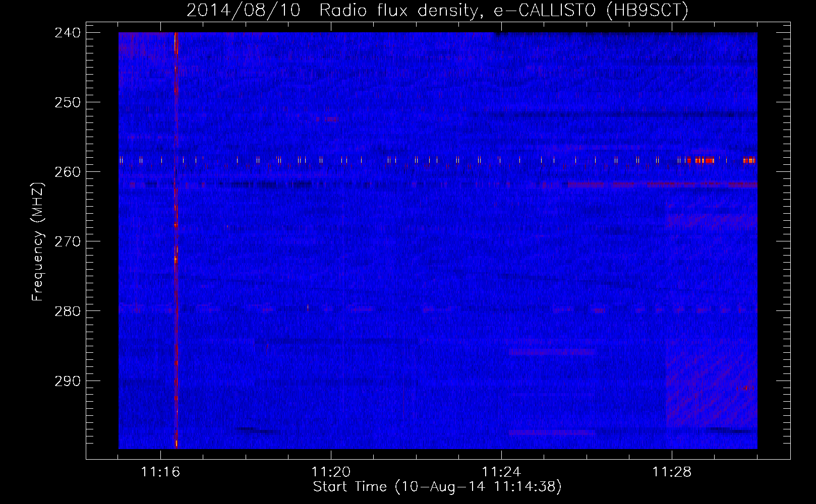Click the 11:24 time tick label
Screen dimensions: 816x504
pyautogui.click(x=501, y=472)
